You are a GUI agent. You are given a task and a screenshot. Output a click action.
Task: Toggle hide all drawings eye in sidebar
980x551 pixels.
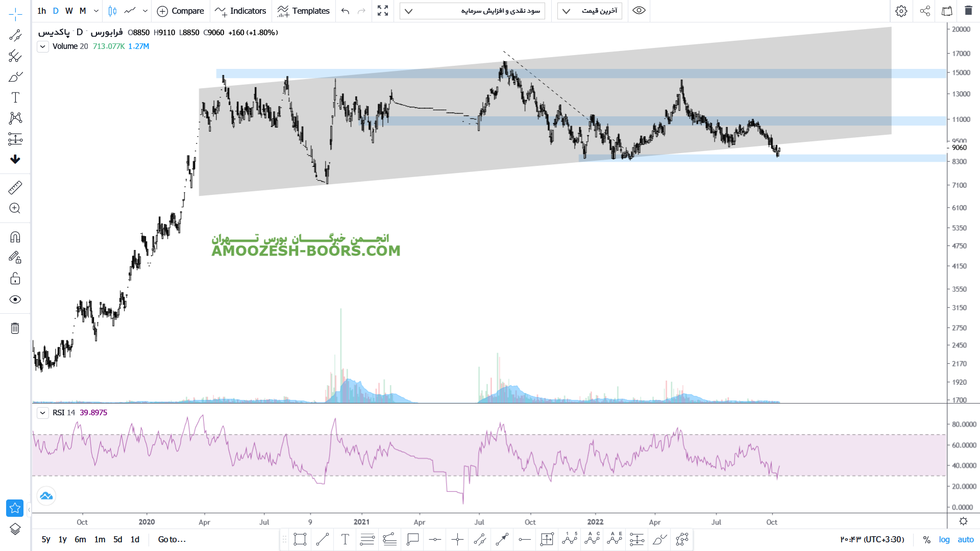(15, 299)
